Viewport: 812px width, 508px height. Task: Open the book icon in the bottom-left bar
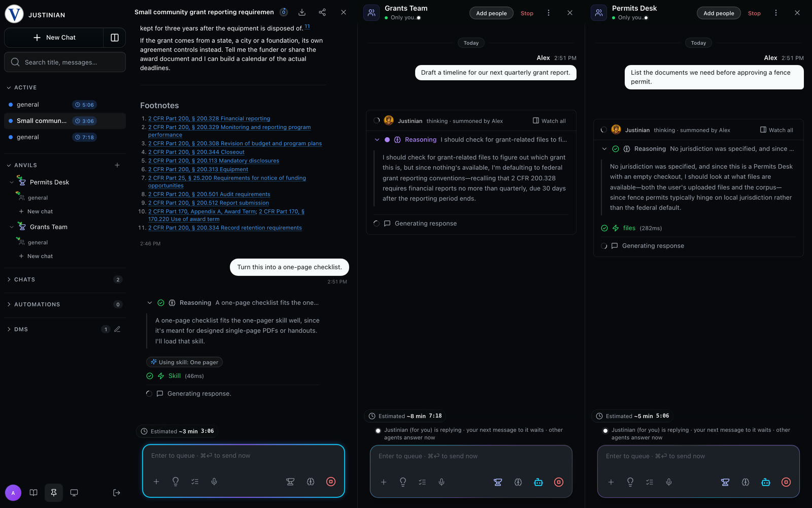point(33,493)
